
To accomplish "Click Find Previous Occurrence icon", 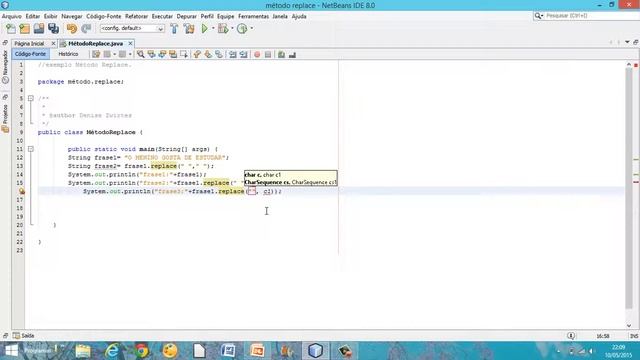I will point(151,54).
